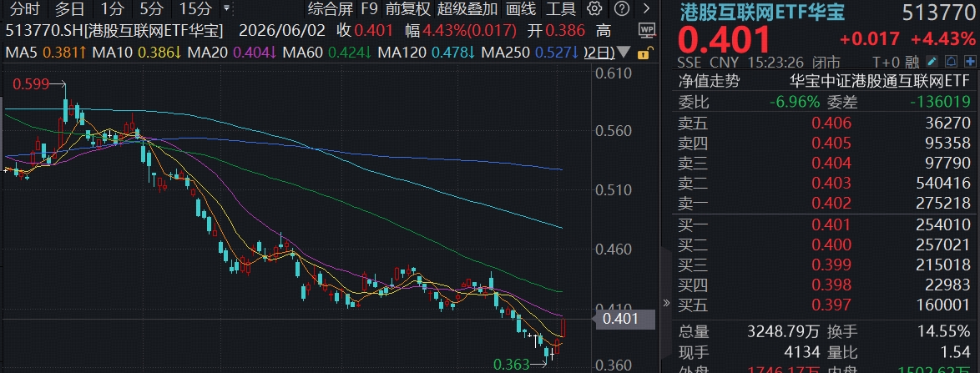
Task: Set a price alert bell icon
Action: pos(951,62)
